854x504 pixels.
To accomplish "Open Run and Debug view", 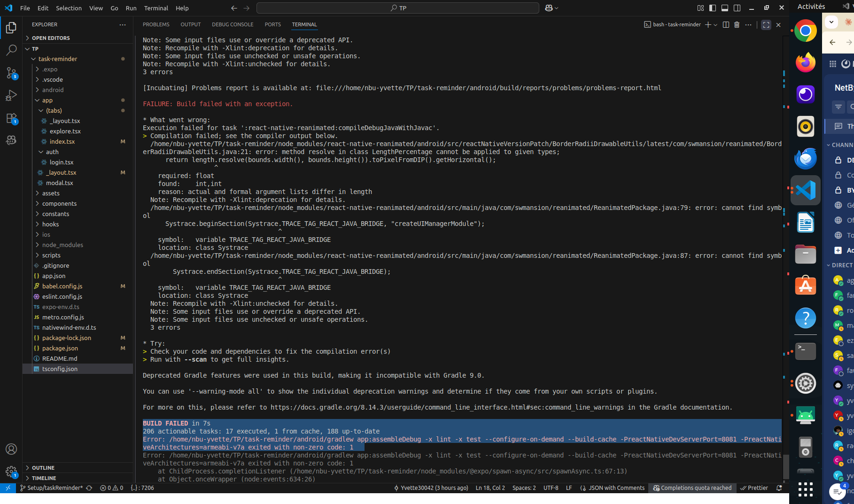I will [x=11, y=95].
